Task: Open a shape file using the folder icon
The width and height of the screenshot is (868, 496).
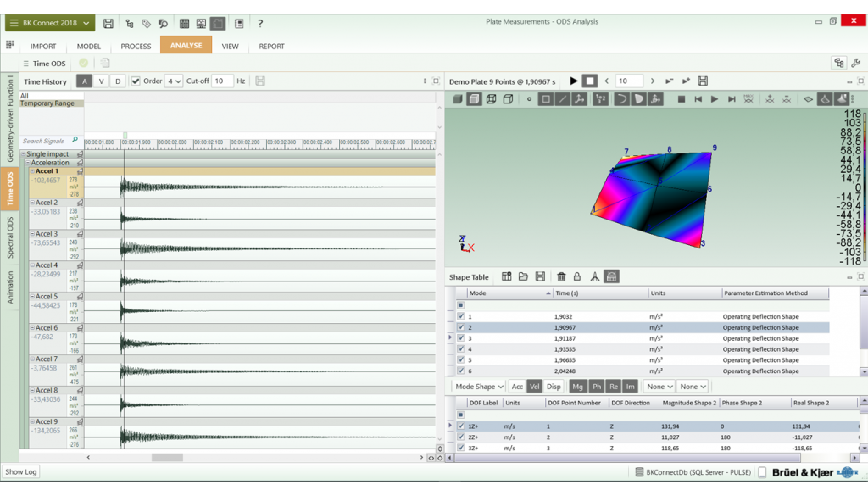Action: click(524, 276)
